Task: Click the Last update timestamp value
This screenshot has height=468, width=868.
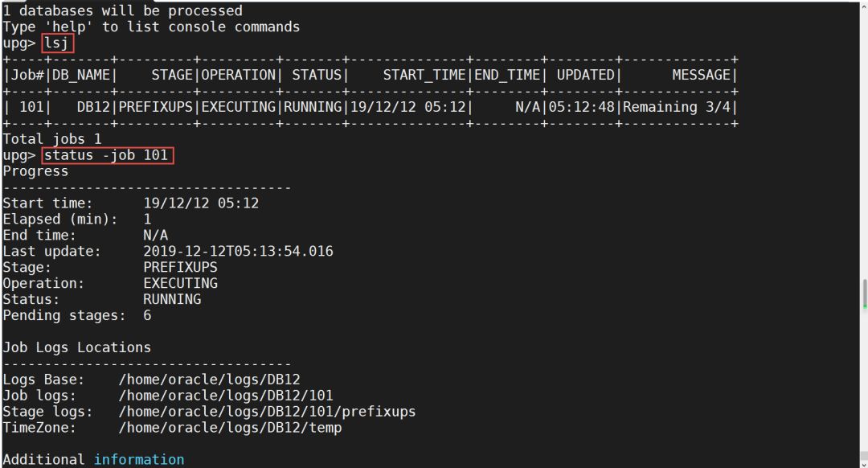Action: tap(238, 251)
